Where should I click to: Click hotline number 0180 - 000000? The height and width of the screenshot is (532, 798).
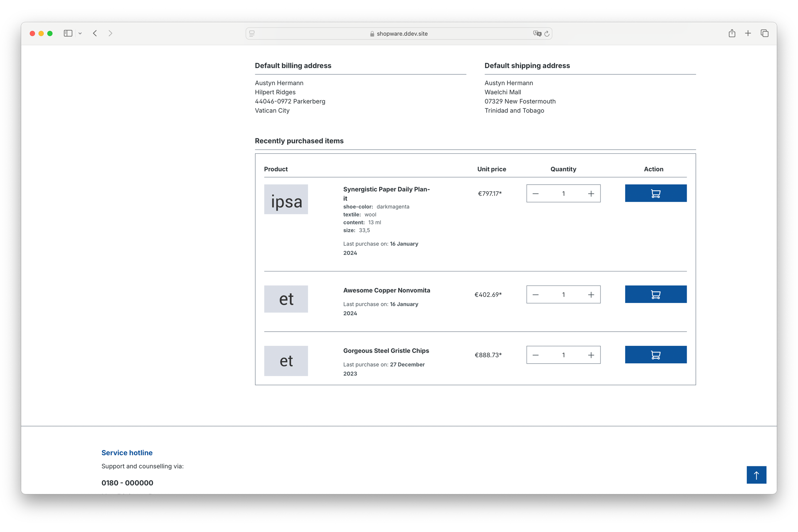pyautogui.click(x=127, y=483)
